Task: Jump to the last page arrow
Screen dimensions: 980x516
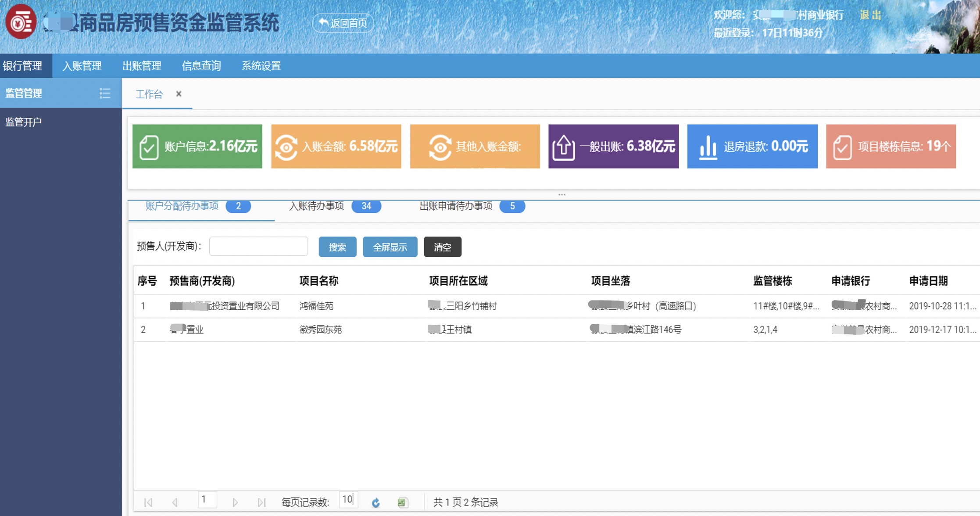Action: pyautogui.click(x=262, y=502)
